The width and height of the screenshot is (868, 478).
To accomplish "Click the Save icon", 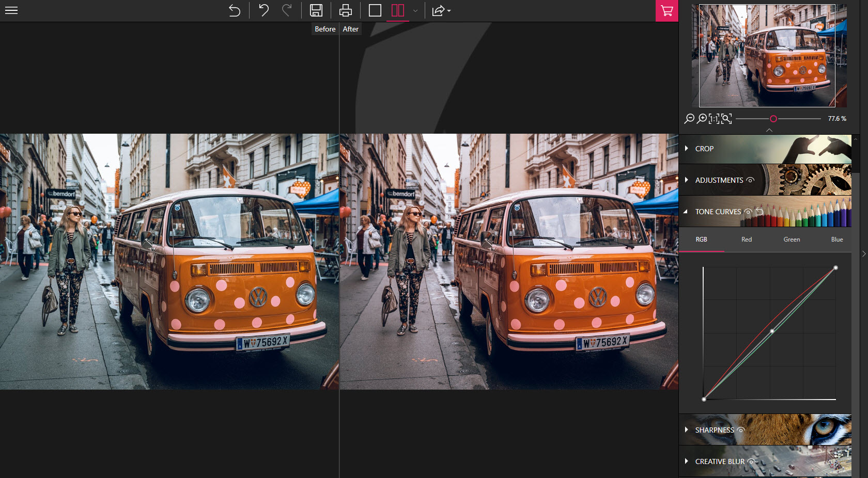I will [317, 10].
